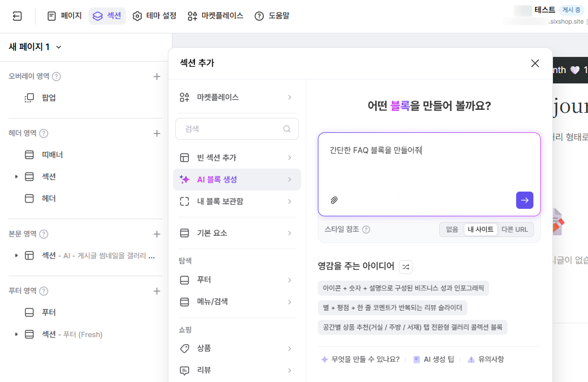588x382 pixels.
Task: Open the 페이지 tab
Action: click(64, 16)
